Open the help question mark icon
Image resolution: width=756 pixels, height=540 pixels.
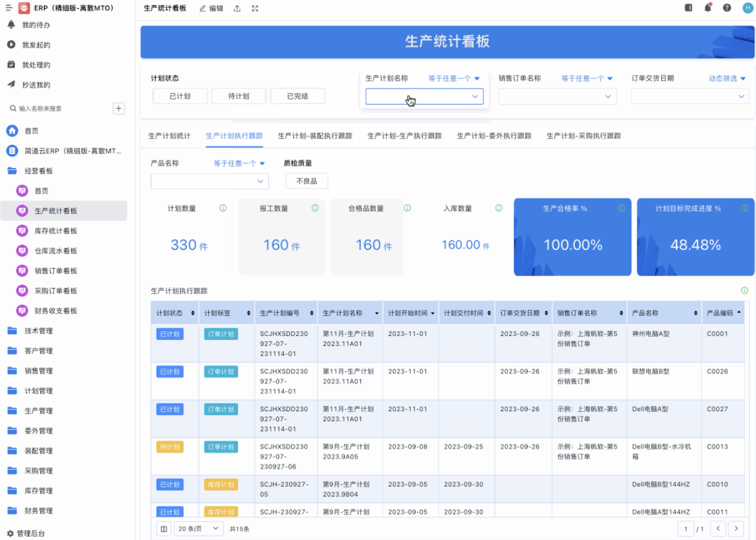[x=727, y=8]
